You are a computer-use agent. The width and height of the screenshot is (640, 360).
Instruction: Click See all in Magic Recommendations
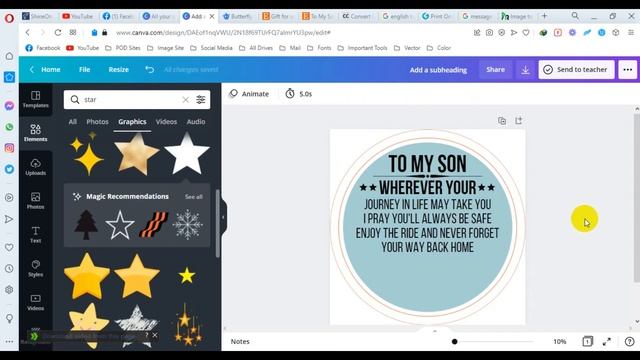pos(193,197)
